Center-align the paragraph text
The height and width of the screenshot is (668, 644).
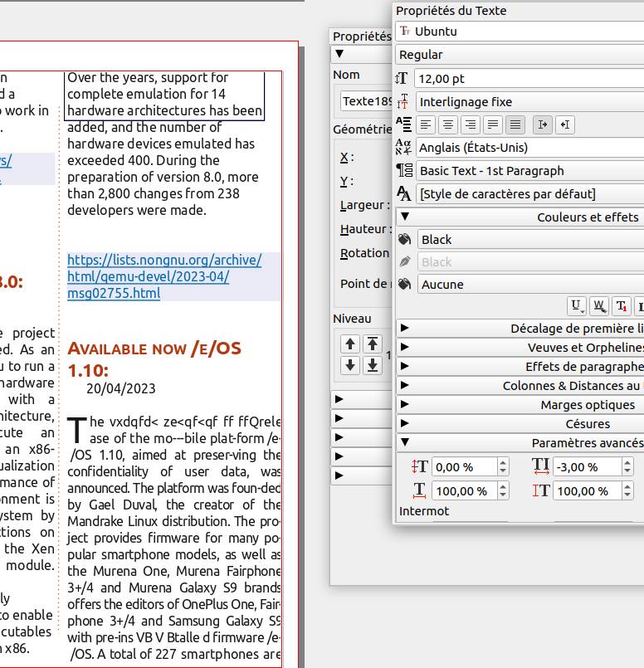[x=449, y=124]
